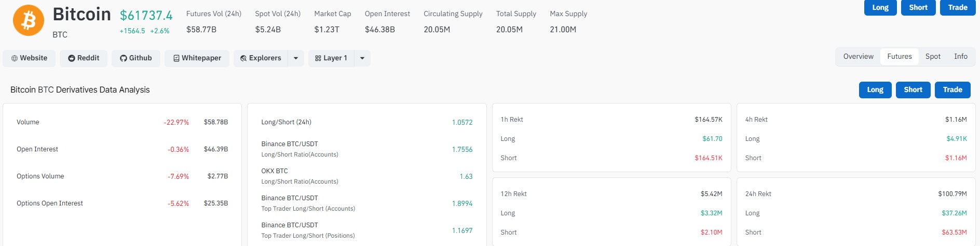Click 12h Rekt Short value $2.10M
The width and height of the screenshot is (980, 246).
pyautogui.click(x=712, y=232)
